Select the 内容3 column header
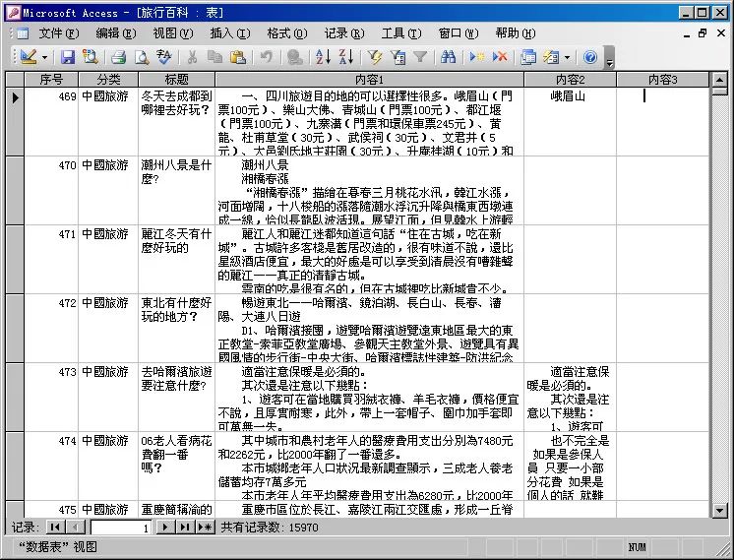This screenshot has width=734, height=560. coord(663,80)
